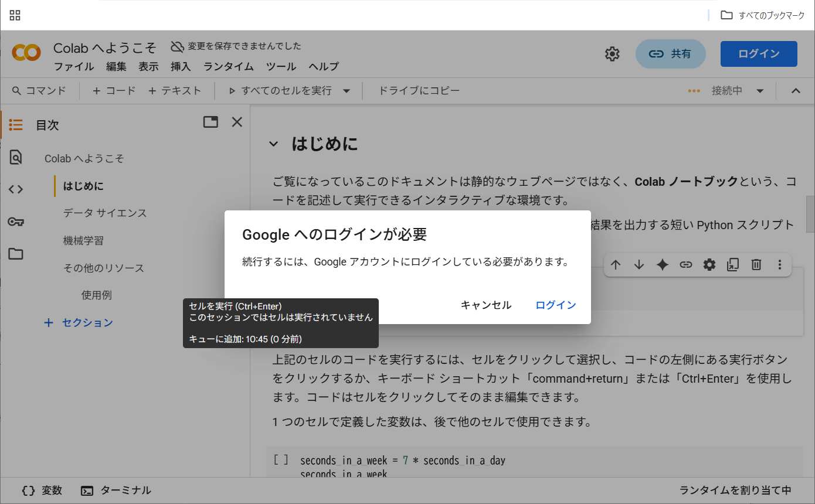
Task: Open cell more options three-dot menu
Action: click(780, 265)
